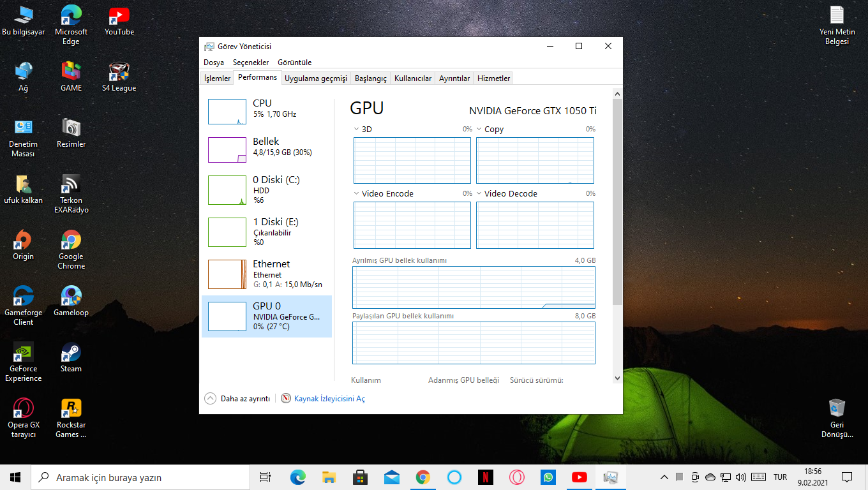Open the Görüntüle menu
The image size is (868, 490).
click(x=295, y=63)
